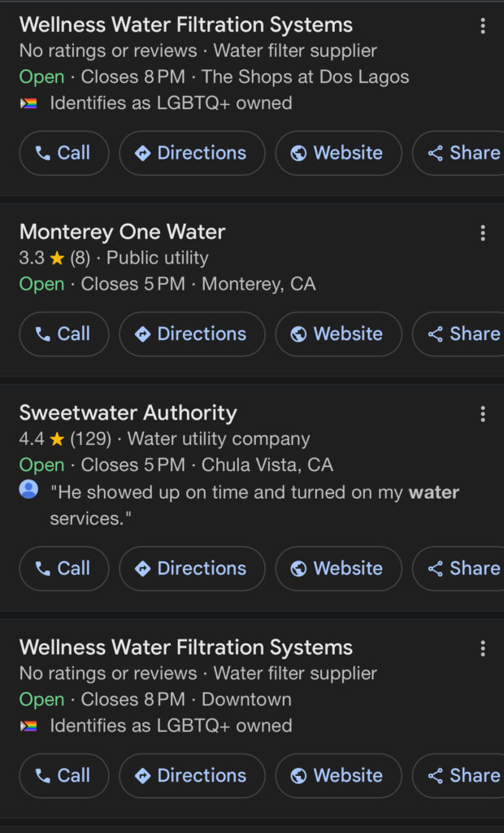Call Sweetwater Authority
The height and width of the screenshot is (833, 504).
pos(63,569)
